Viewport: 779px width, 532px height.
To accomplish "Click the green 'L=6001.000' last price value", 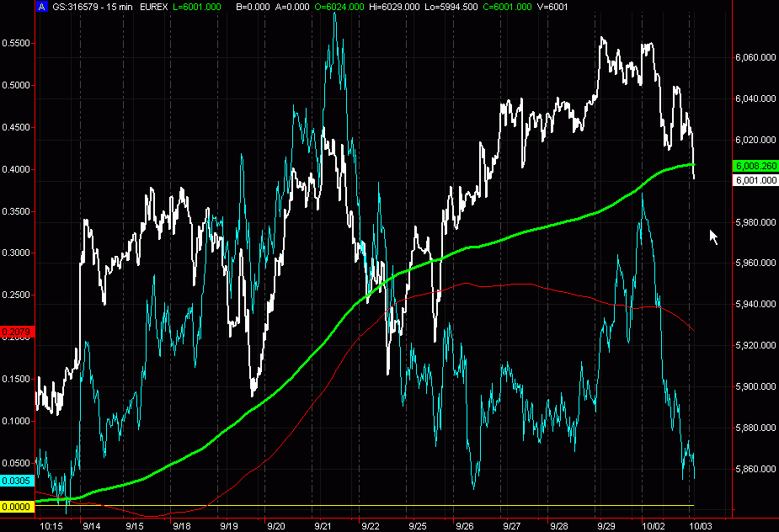I will click(x=197, y=7).
